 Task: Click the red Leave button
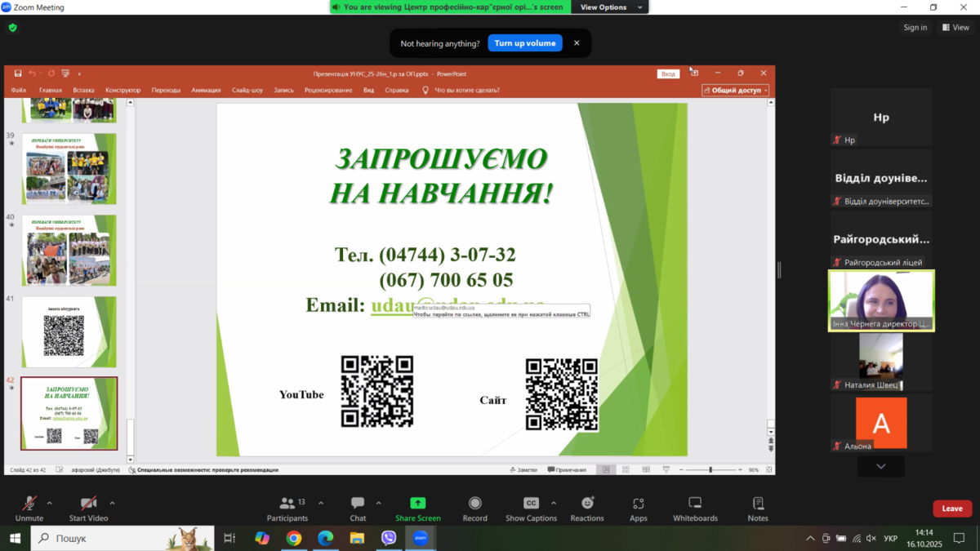(x=951, y=509)
